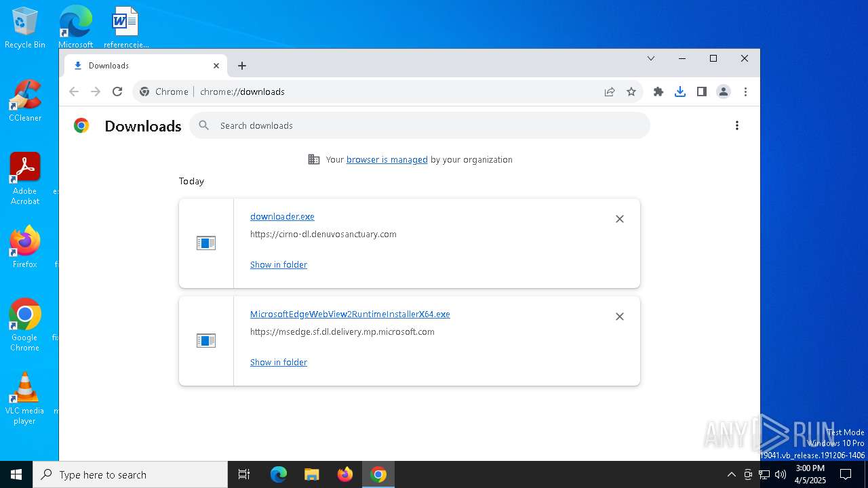The image size is (868, 488).
Task: Open the downloader.exe file link
Action: pyautogui.click(x=282, y=217)
